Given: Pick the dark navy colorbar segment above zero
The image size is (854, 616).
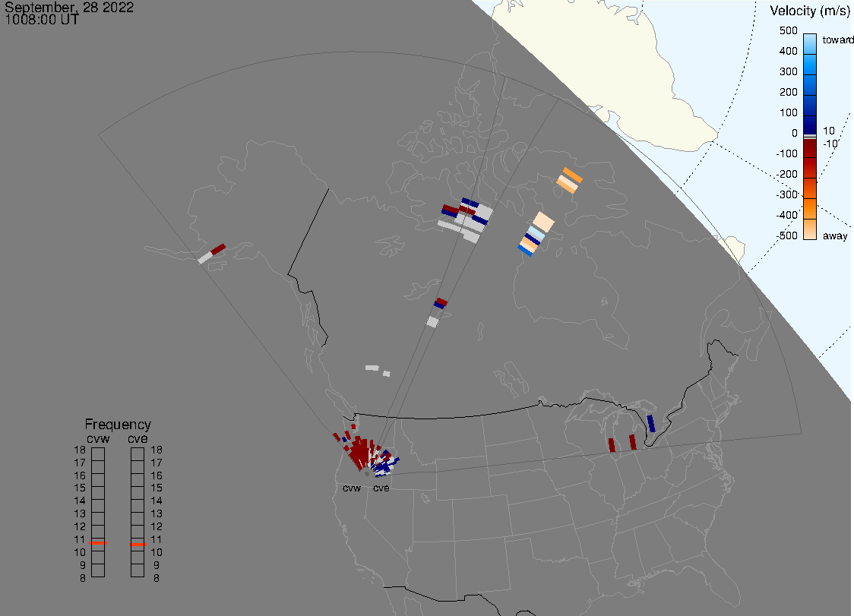Looking at the screenshot, I should click(x=810, y=124).
